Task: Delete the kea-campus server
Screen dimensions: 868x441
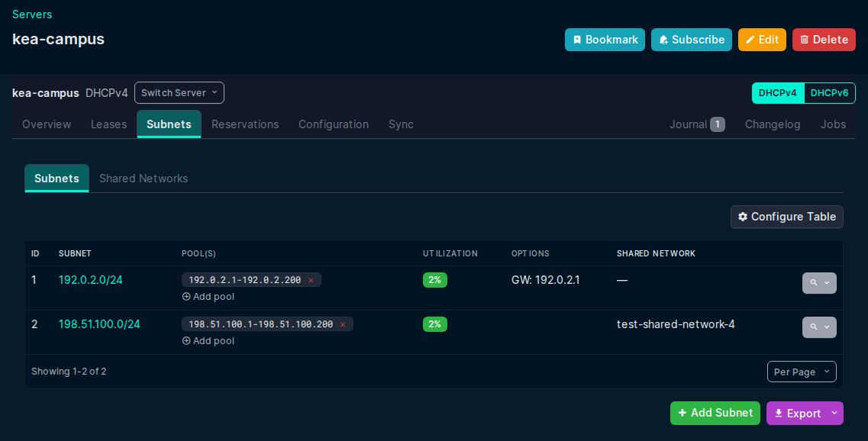Action: 824,40
